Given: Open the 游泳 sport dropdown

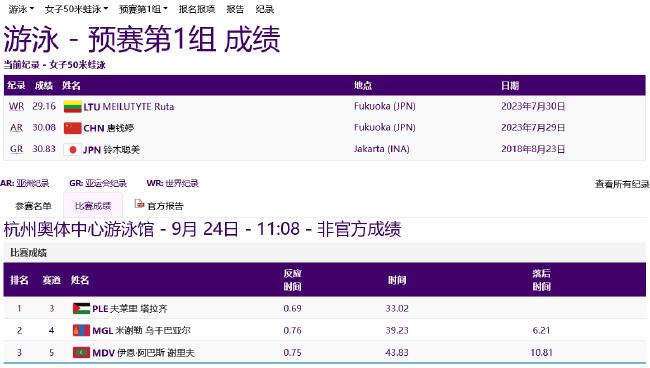Looking at the screenshot, I should coord(21,9).
